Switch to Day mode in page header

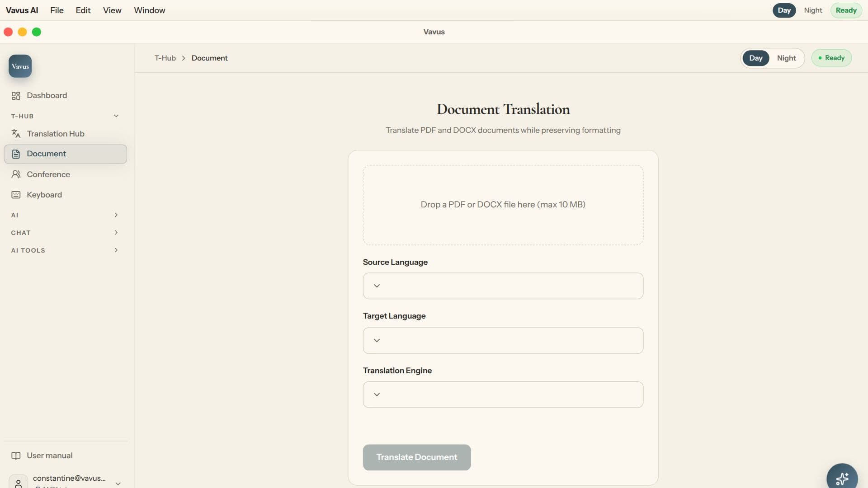[x=755, y=58]
